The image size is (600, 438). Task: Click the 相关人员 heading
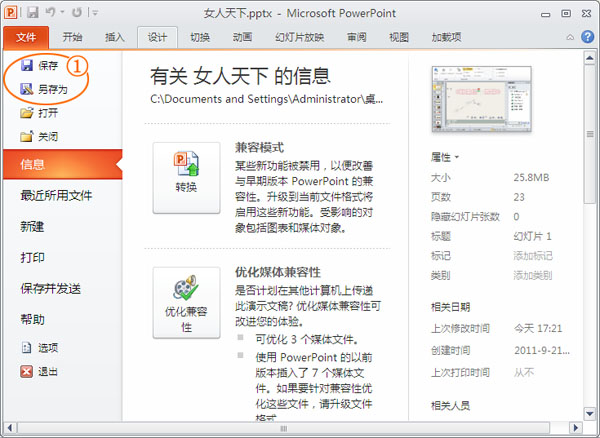(450, 406)
